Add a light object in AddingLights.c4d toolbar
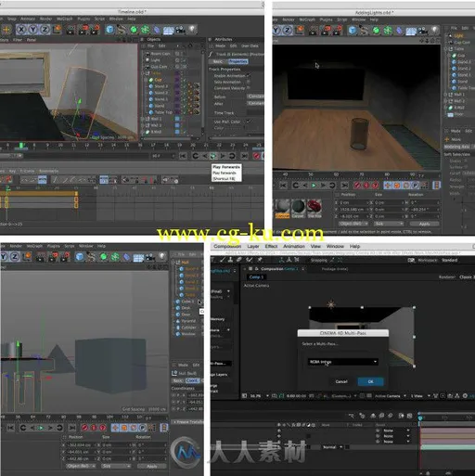Image resolution: width=475 pixels, height=476 pixels. [x=435, y=31]
